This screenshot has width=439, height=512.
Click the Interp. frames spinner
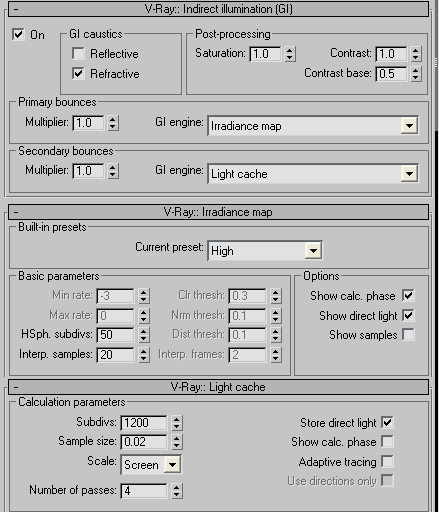tap(275, 354)
